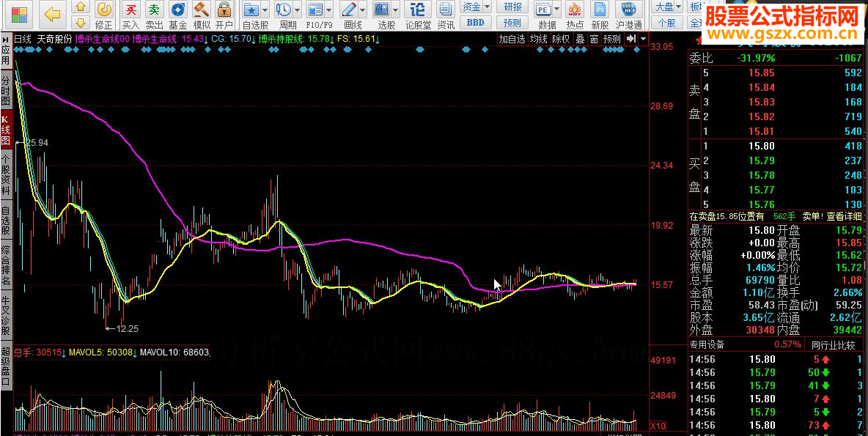
Task: Toggle the 均线 moving average display
Action: [x=539, y=39]
